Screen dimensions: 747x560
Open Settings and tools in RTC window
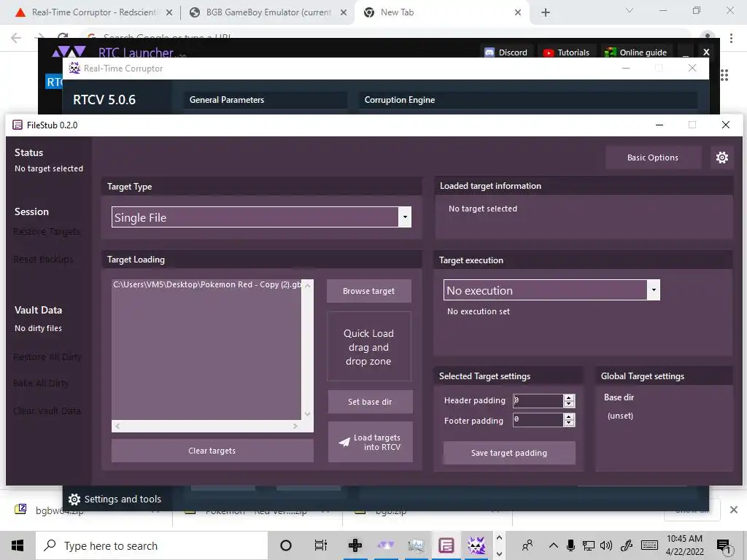coord(115,499)
